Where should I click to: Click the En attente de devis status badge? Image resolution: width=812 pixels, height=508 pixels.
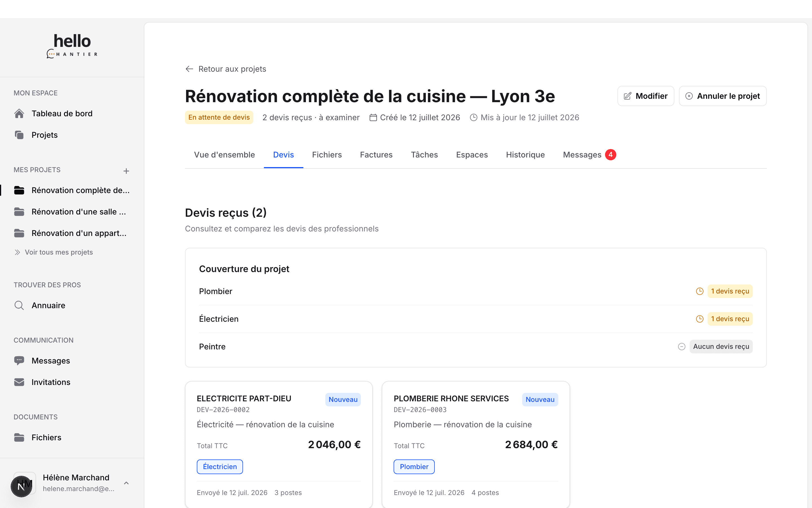219,118
